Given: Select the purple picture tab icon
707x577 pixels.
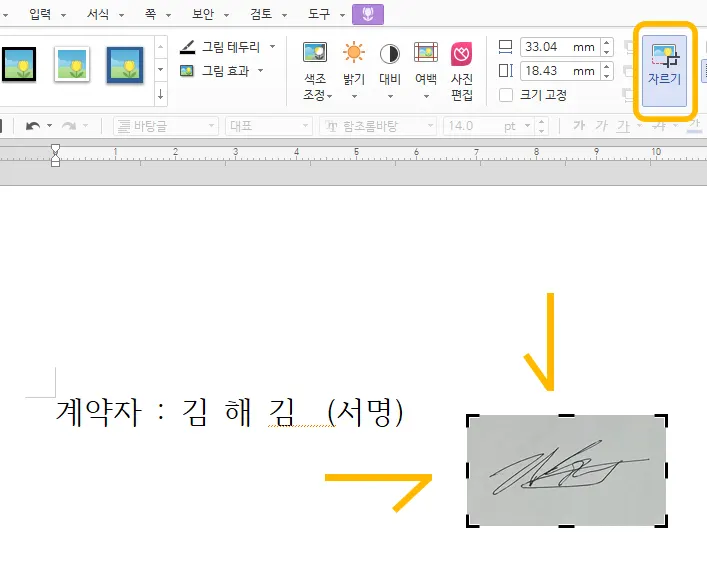Looking at the screenshot, I should click(368, 14).
